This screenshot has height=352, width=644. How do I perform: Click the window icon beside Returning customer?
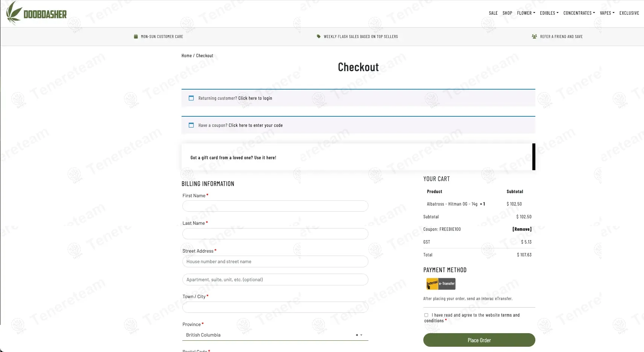[191, 98]
